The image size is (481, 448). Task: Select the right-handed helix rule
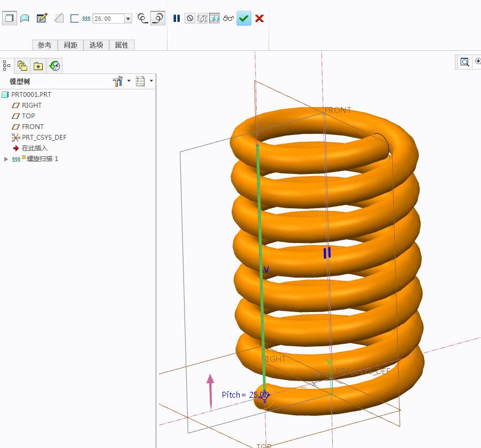[x=158, y=18]
